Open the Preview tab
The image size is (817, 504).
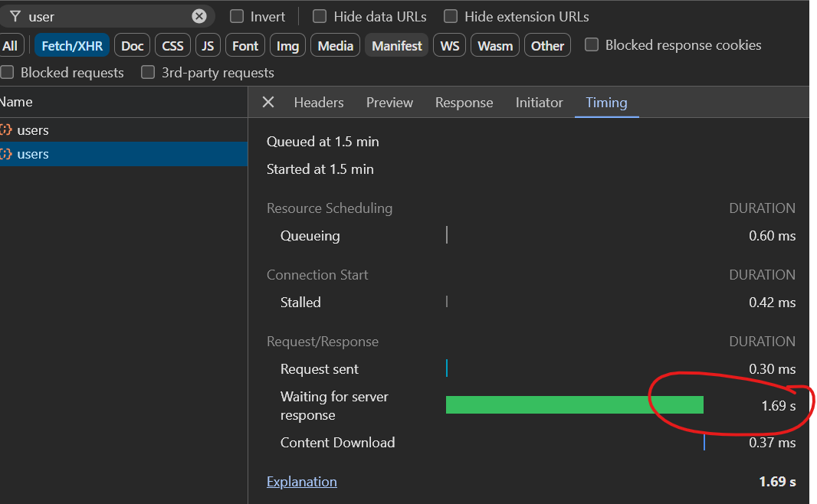click(389, 103)
